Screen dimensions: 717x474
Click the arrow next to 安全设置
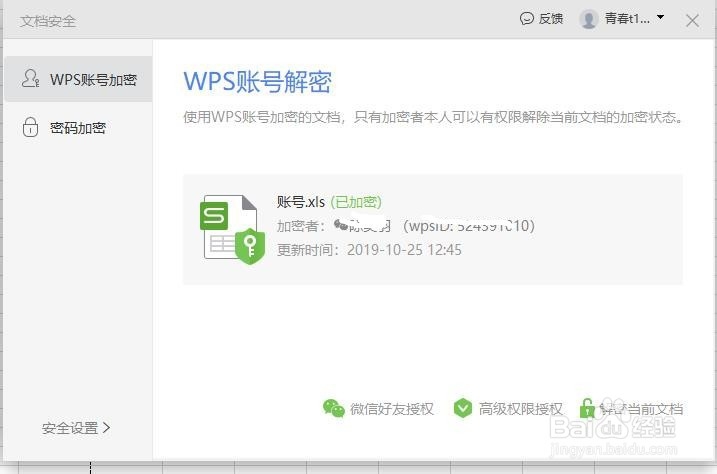pos(106,427)
